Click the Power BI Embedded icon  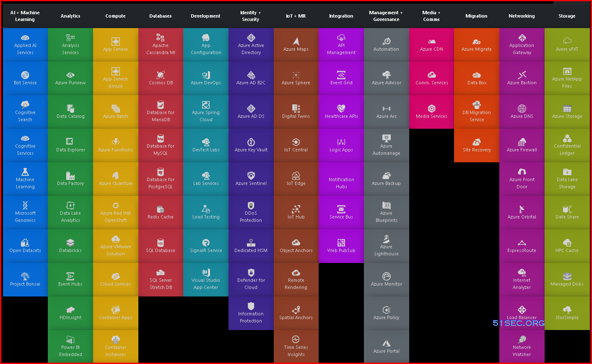(x=70, y=340)
